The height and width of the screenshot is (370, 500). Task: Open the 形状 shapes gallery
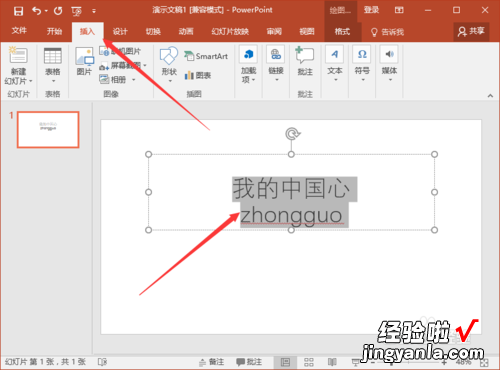pyautogui.click(x=169, y=64)
